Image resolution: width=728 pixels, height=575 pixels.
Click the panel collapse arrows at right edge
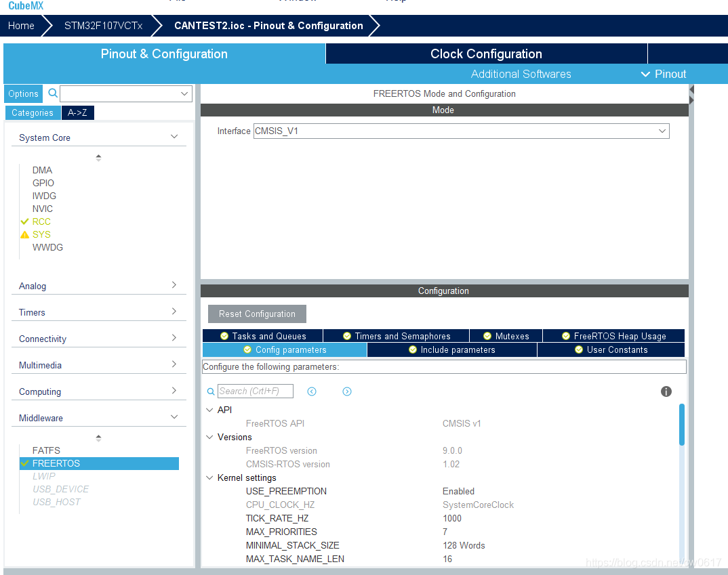coord(691,95)
